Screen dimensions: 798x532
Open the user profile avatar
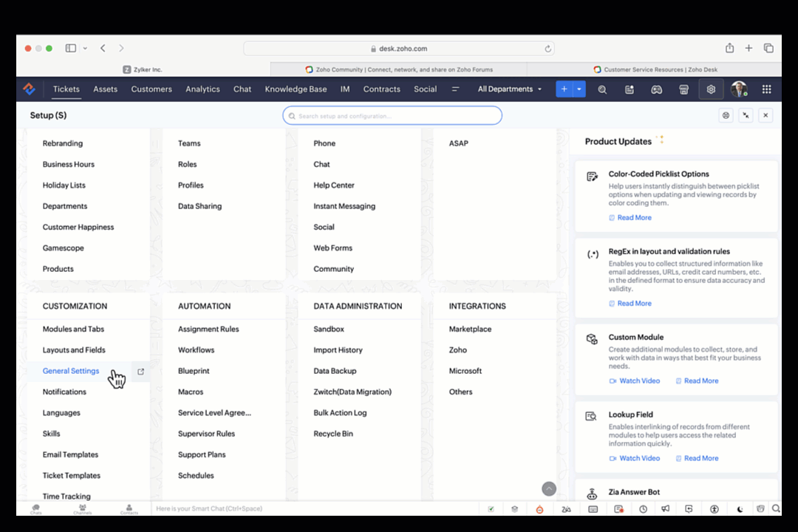point(739,89)
